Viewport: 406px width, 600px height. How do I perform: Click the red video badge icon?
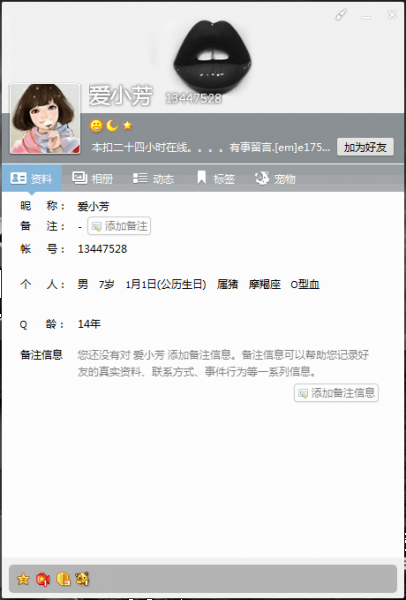coord(43,579)
